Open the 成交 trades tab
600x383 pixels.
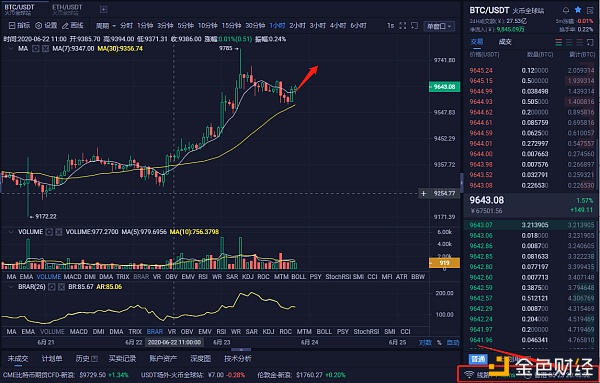coord(505,42)
